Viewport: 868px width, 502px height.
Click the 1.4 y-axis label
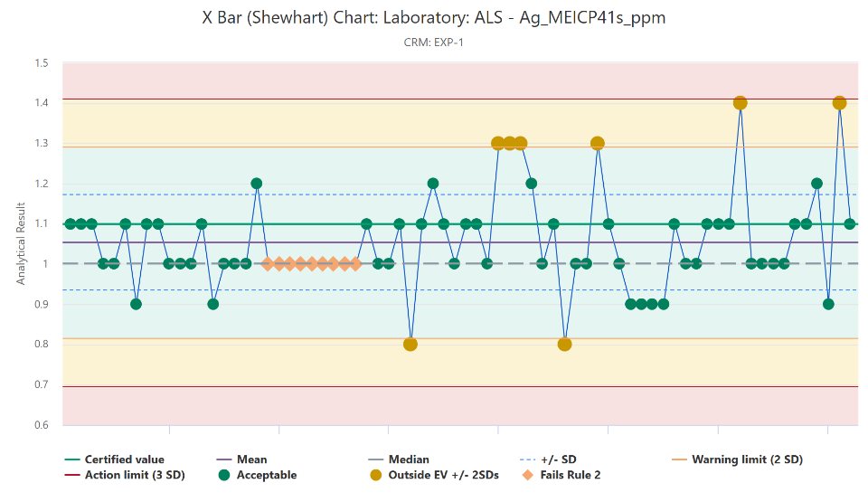point(42,102)
